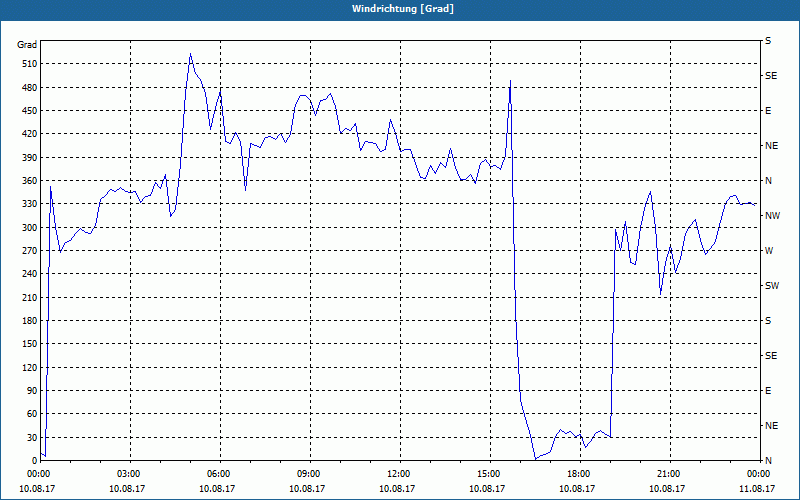Image resolution: width=800 pixels, height=500 pixels.
Task: Select the 90 y-axis value
Action: [32, 391]
